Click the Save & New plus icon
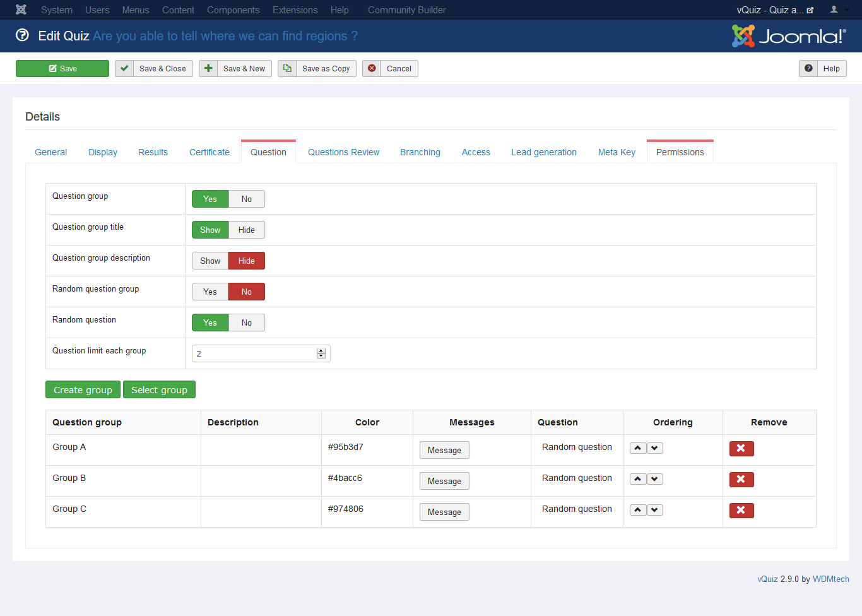862x616 pixels. (208, 69)
